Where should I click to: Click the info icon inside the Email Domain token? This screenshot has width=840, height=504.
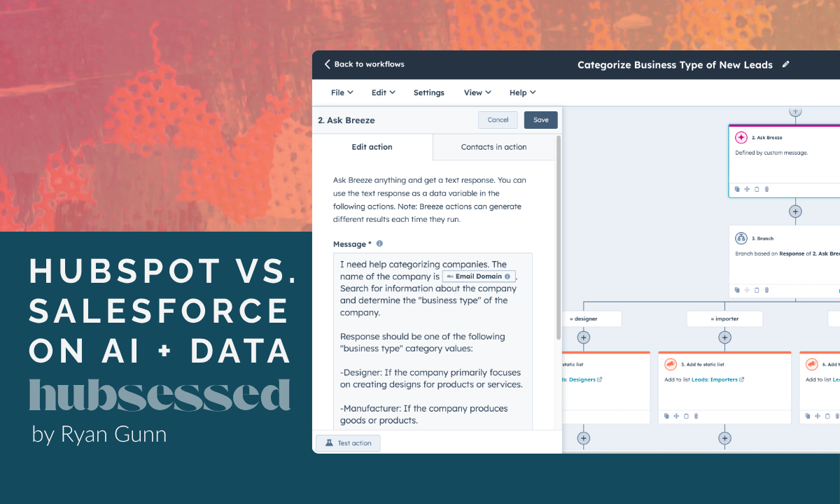click(509, 276)
